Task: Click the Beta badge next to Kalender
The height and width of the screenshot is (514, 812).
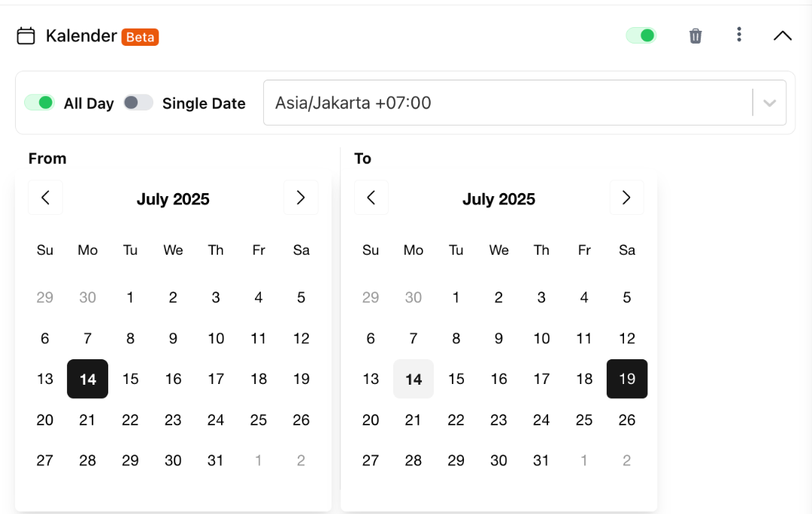Action: [x=141, y=38]
